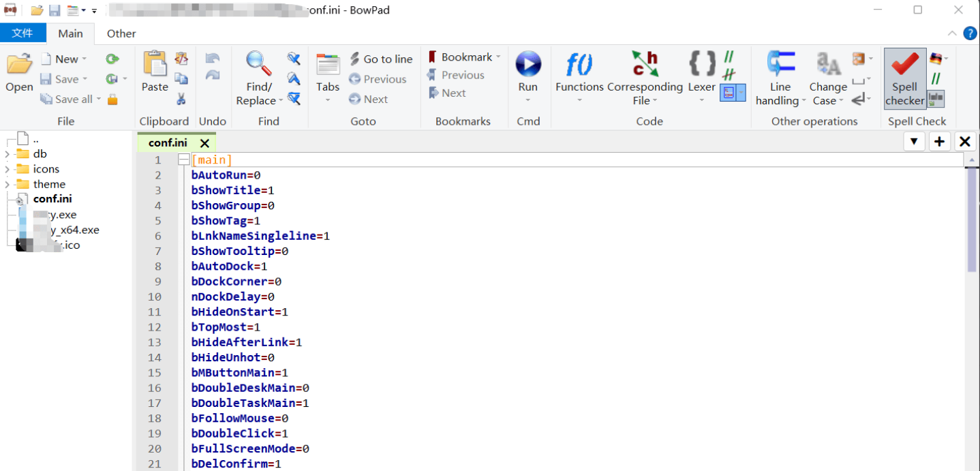Click the quick access toolbar save icon
980x471 pixels.
(55, 10)
